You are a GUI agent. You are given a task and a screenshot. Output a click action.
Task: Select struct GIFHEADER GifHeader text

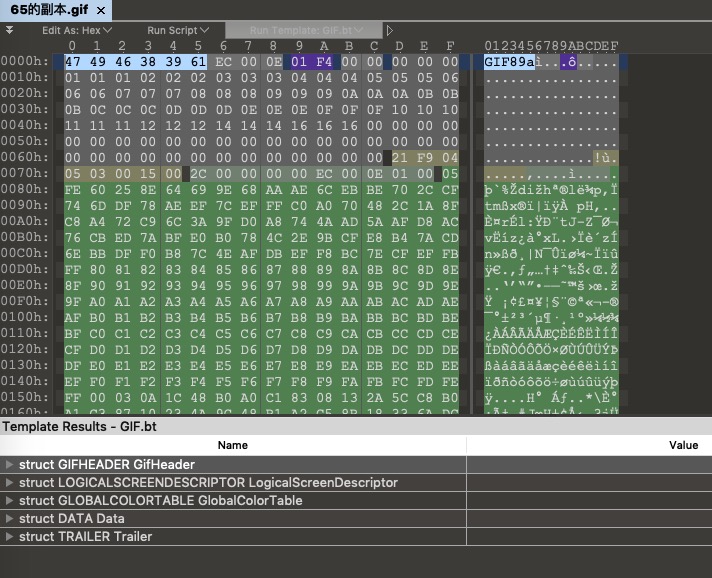coord(107,464)
